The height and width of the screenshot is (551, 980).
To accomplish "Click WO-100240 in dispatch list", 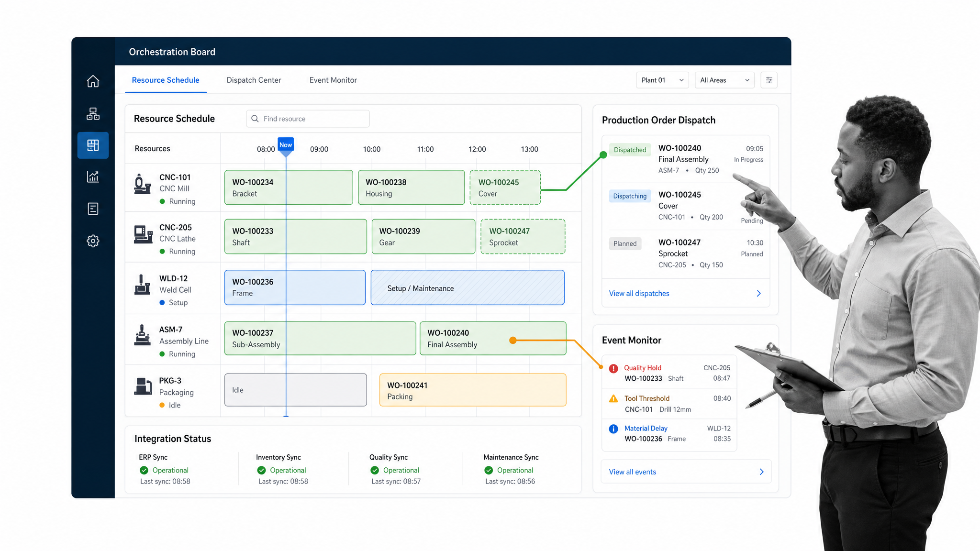I will pyautogui.click(x=679, y=148).
